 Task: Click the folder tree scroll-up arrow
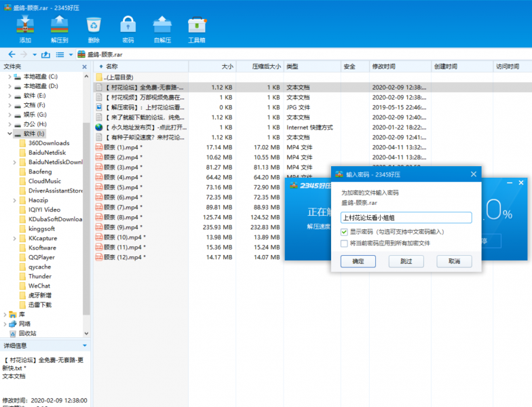point(87,76)
